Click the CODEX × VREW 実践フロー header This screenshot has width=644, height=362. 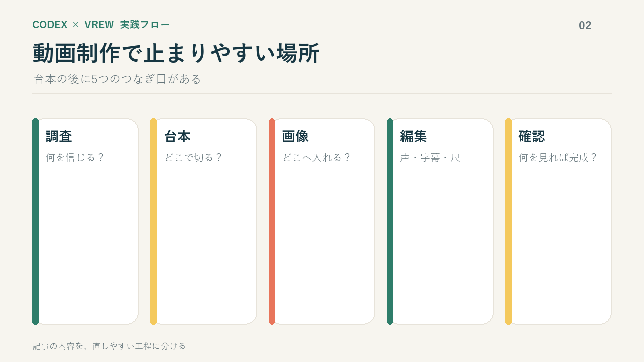pos(101,25)
